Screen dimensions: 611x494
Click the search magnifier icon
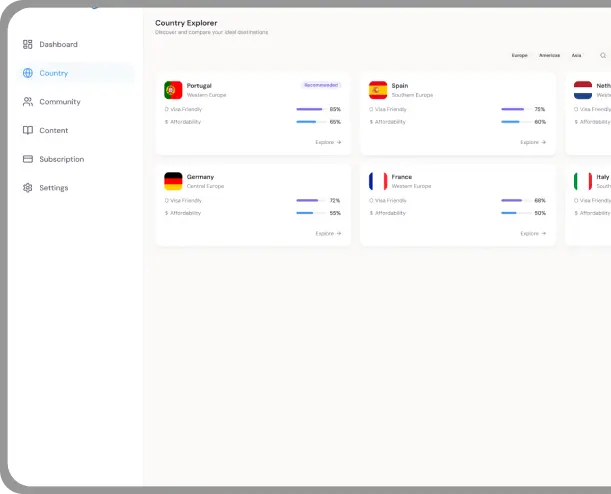pos(602,55)
